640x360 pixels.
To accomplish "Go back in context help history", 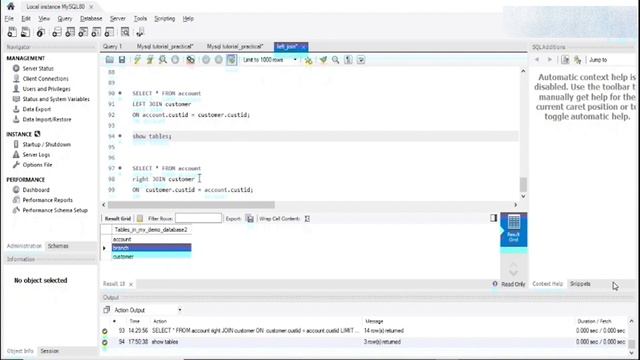I will 537,60.
